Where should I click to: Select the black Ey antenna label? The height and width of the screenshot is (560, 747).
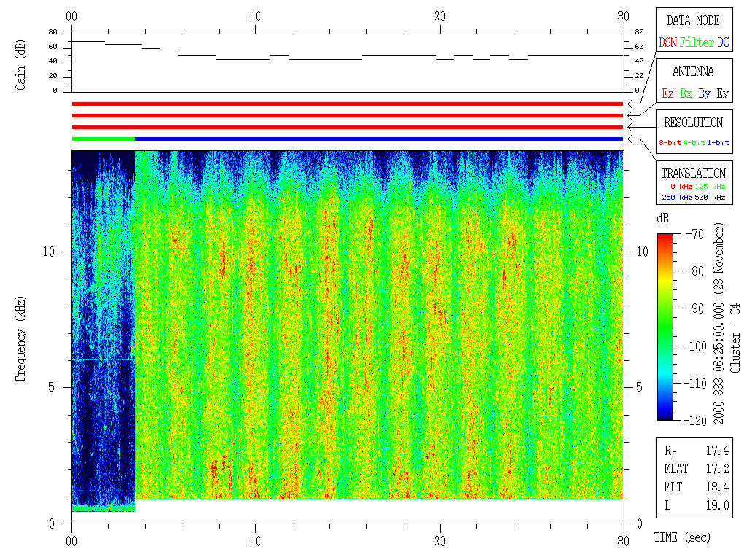(x=722, y=94)
